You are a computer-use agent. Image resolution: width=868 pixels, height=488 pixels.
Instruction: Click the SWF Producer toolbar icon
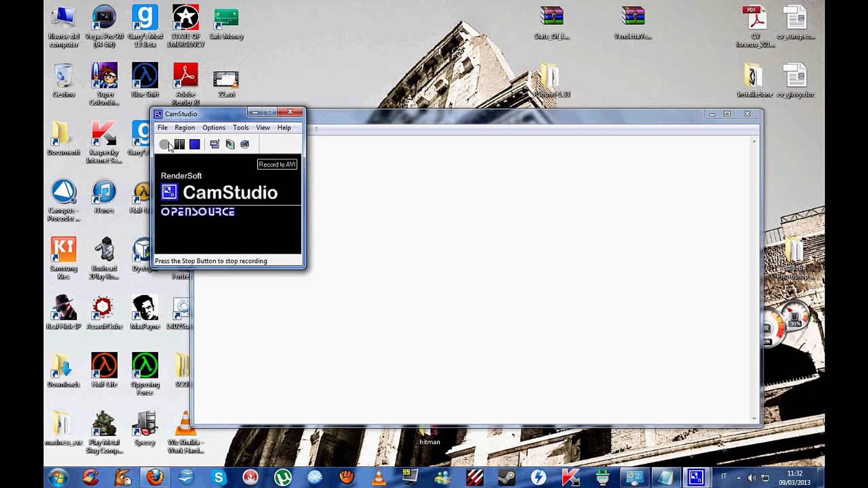point(245,144)
